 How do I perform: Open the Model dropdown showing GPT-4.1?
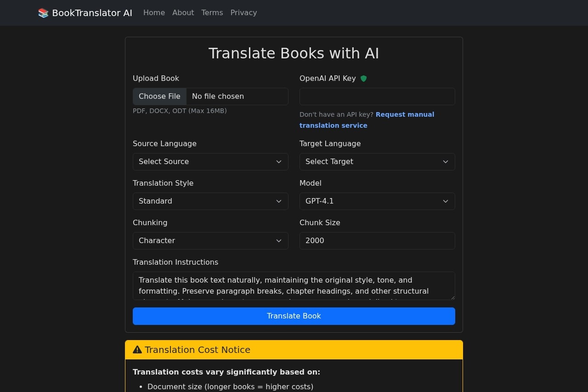pyautogui.click(x=377, y=201)
